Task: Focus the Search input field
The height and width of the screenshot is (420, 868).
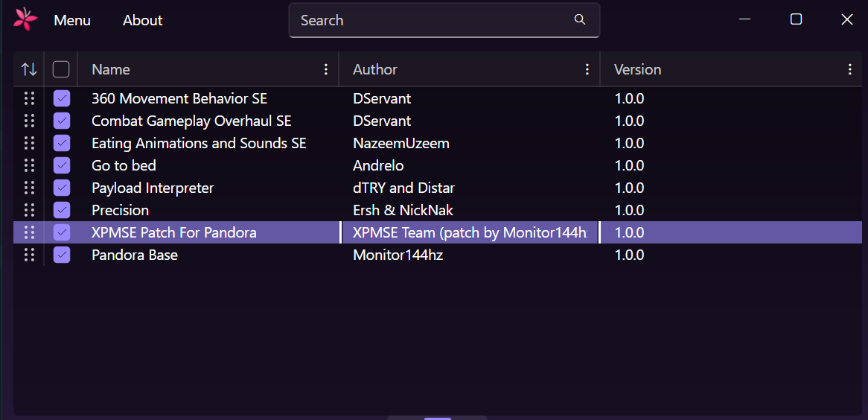Action: [x=432, y=20]
